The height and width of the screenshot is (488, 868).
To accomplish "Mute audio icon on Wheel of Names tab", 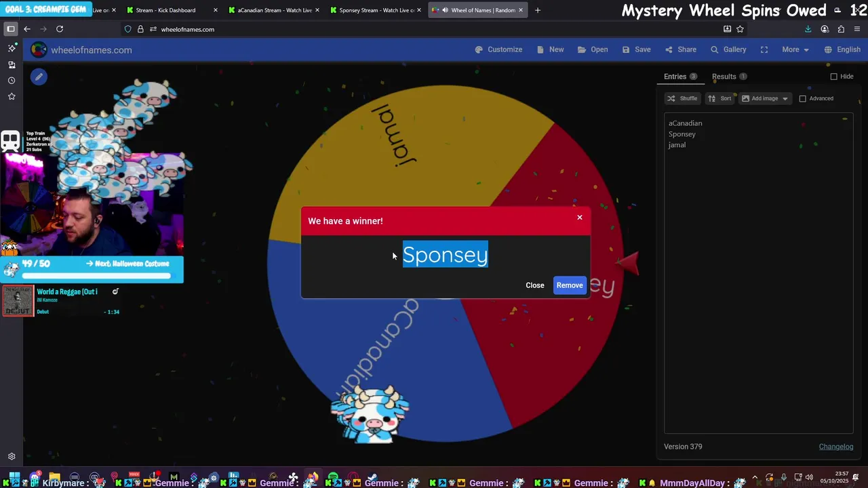I will [444, 10].
